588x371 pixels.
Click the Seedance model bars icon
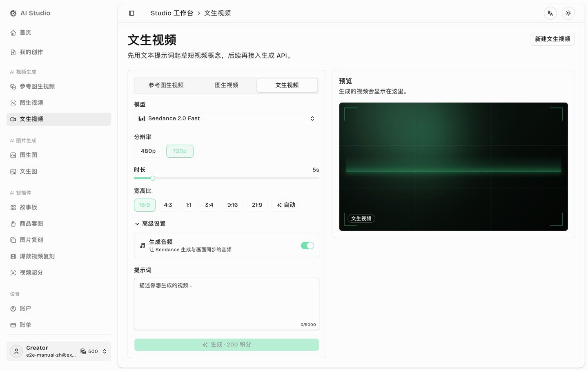pyautogui.click(x=142, y=118)
